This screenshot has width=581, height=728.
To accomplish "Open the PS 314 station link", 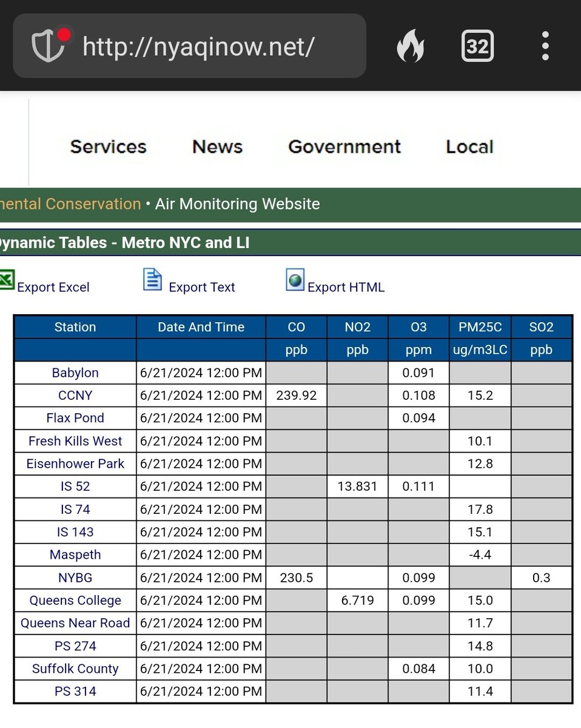I will (x=75, y=691).
